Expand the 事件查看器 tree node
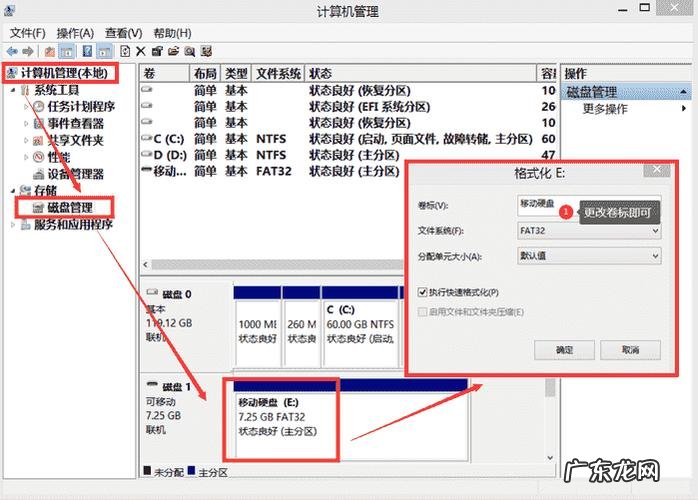This screenshot has width=698, height=500. coord(26,124)
